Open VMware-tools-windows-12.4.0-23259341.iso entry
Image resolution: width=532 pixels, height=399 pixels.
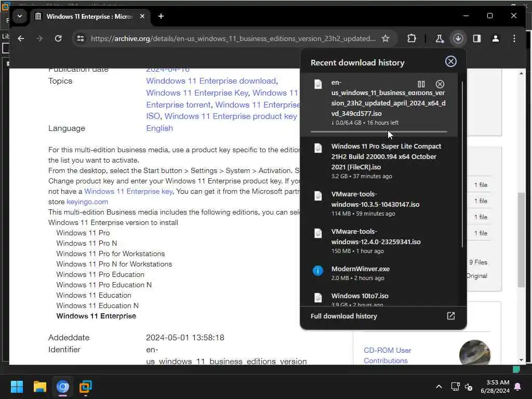pyautogui.click(x=379, y=241)
